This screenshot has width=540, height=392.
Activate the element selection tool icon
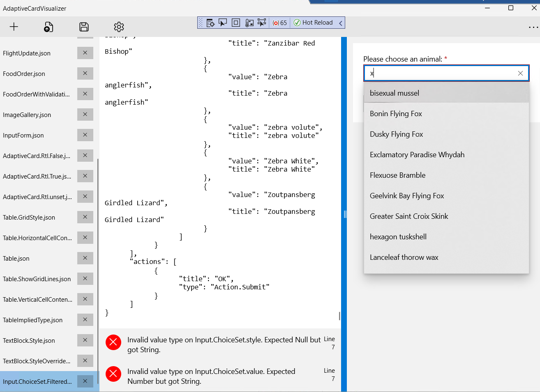click(223, 23)
